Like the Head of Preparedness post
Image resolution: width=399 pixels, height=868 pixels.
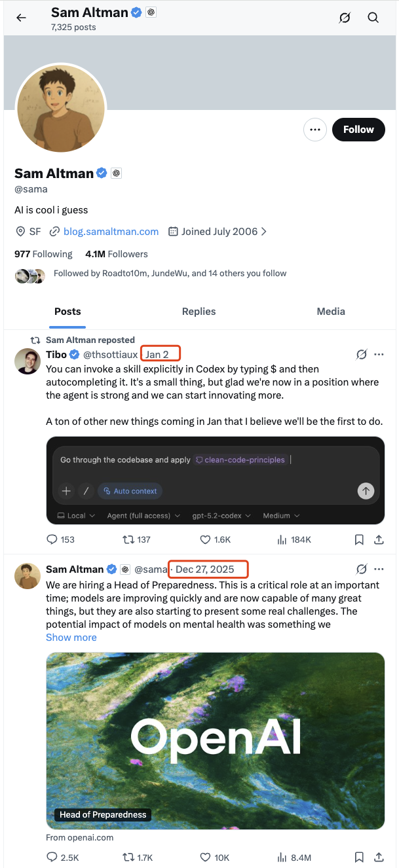click(205, 857)
